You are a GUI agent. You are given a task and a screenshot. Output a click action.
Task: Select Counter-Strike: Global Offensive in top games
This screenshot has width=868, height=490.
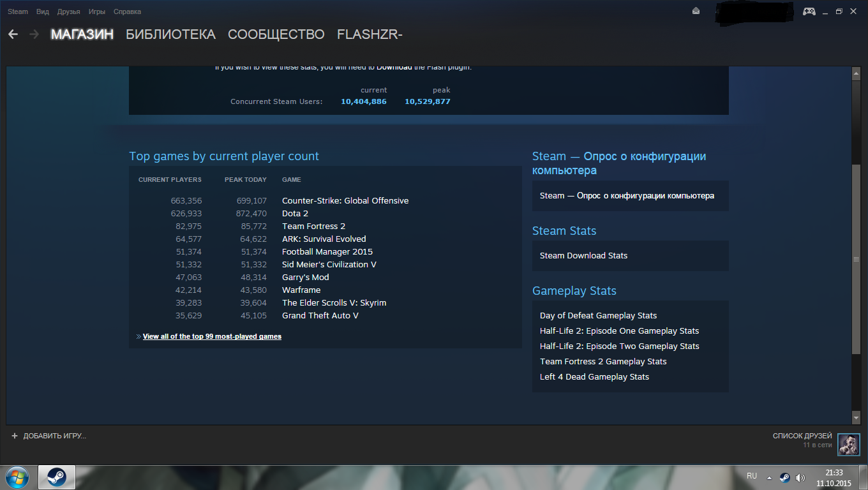345,201
